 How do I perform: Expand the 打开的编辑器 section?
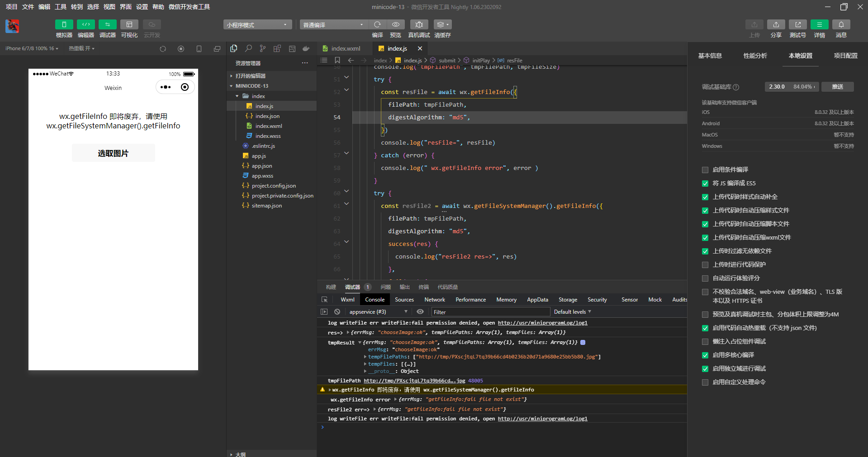251,76
